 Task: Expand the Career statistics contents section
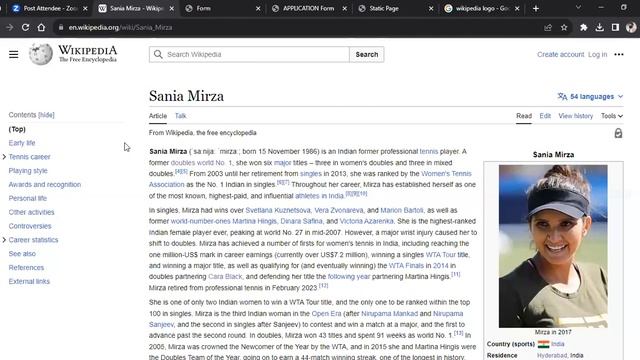pos(4,240)
